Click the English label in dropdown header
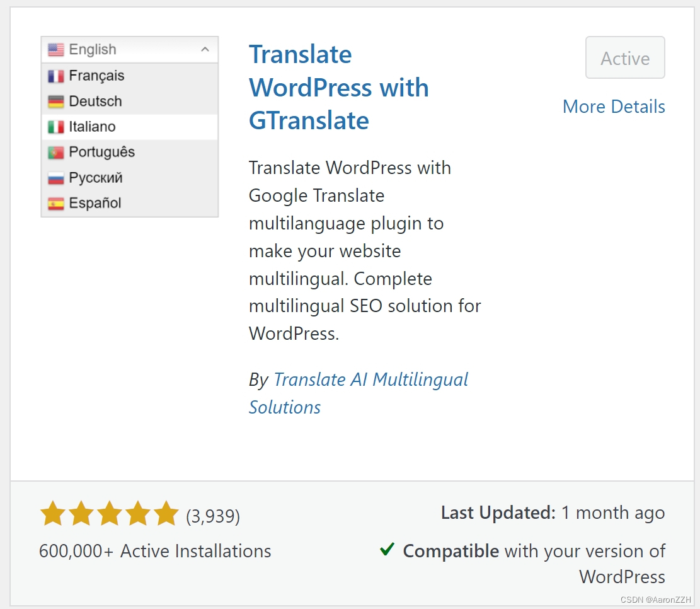 click(x=93, y=50)
